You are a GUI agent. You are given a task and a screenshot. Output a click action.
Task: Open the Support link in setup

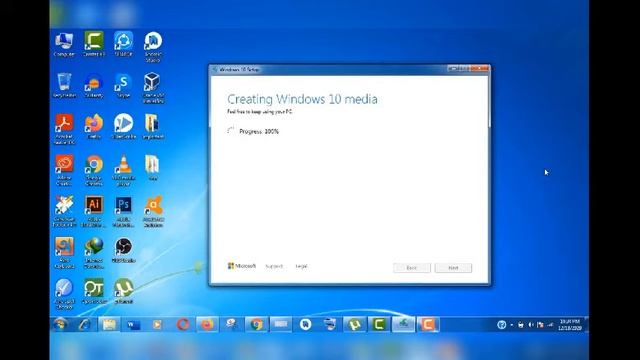point(274,266)
